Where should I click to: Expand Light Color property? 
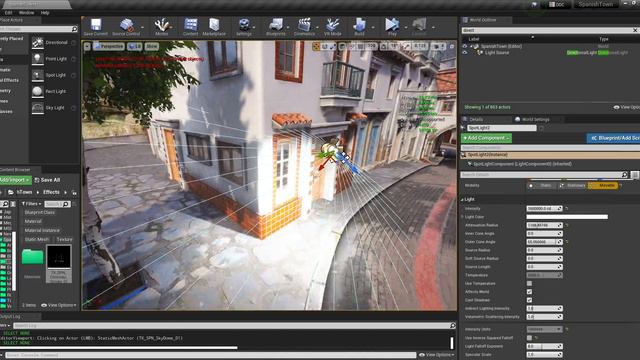tap(463, 217)
